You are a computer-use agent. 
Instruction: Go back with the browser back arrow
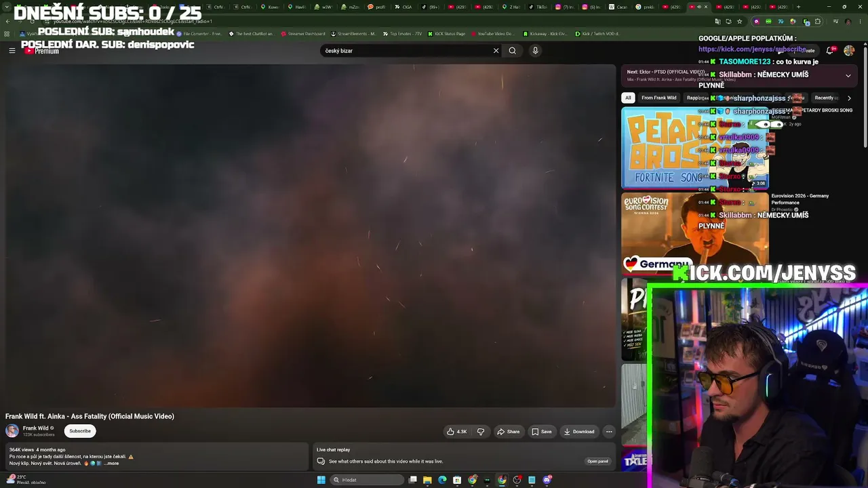point(7,21)
